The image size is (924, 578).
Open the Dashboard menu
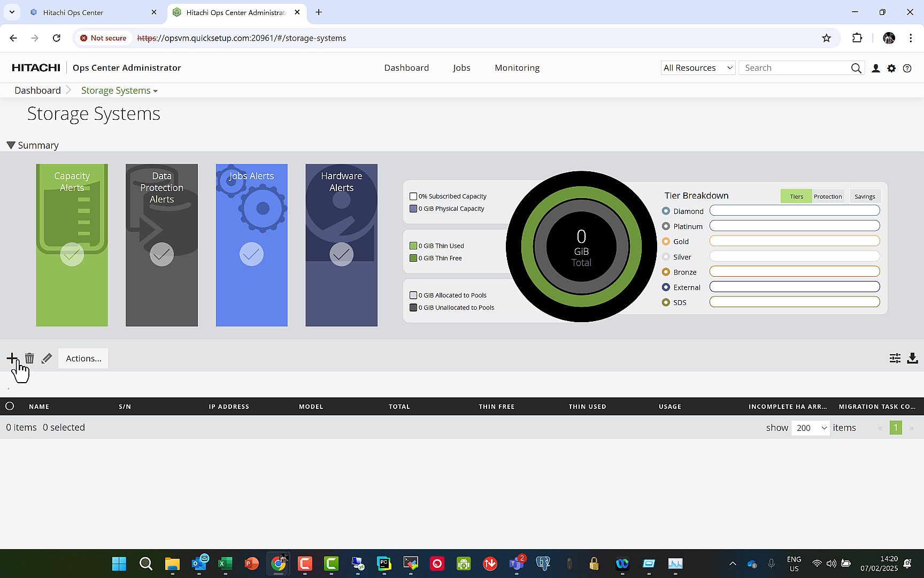406,68
